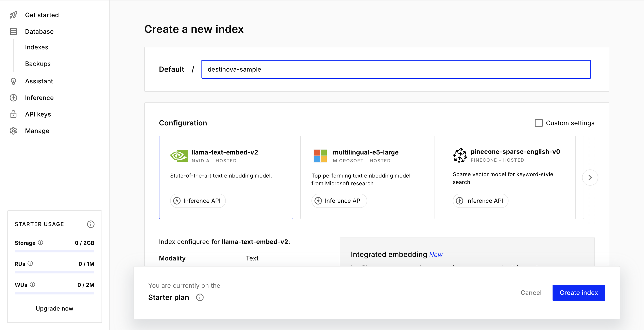Enable the Custom settings checkbox
Screen dimensions: 644x330
[x=538, y=123]
